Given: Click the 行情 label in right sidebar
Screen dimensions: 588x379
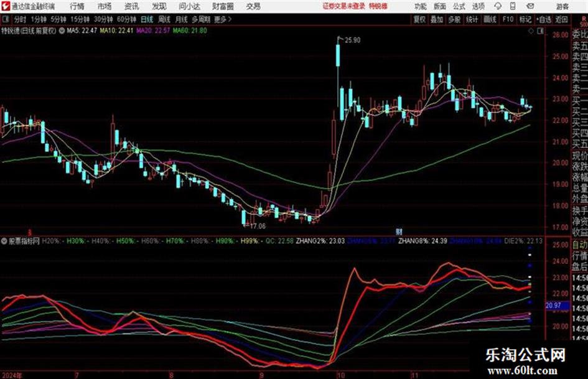Looking at the screenshot, I should coord(580,256).
